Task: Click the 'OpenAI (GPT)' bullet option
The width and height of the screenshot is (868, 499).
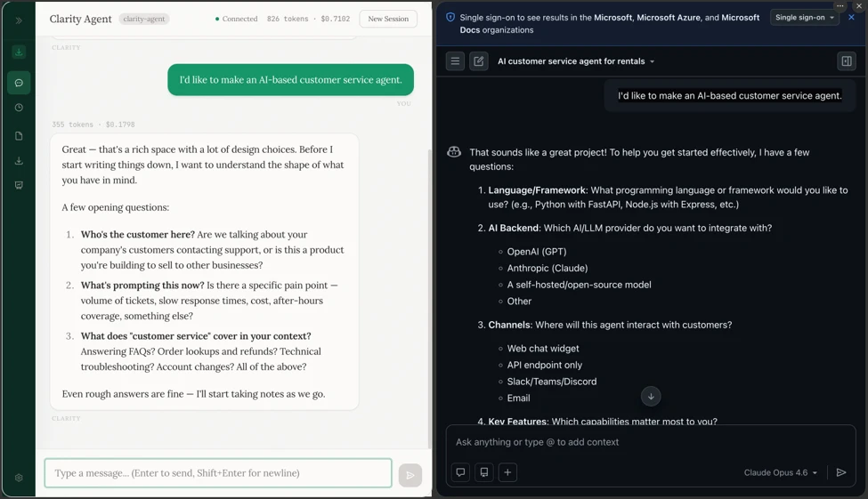Action: (537, 252)
